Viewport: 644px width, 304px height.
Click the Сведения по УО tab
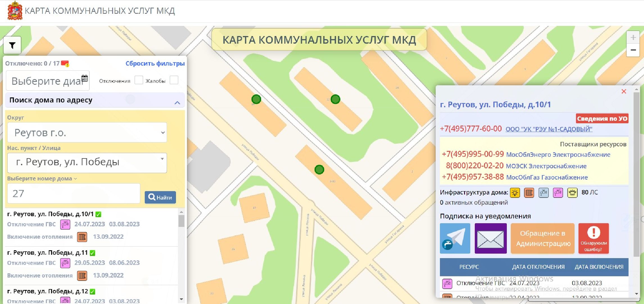602,119
